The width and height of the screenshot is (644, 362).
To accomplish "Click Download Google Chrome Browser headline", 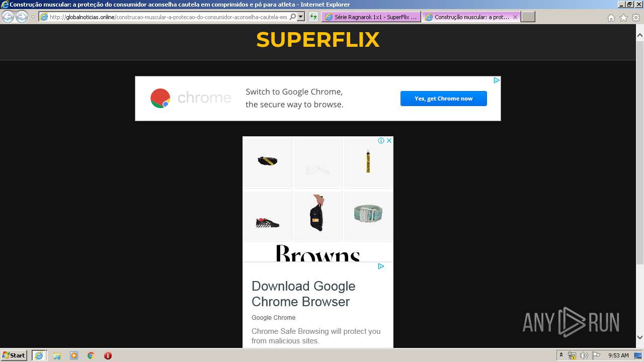I will (303, 294).
